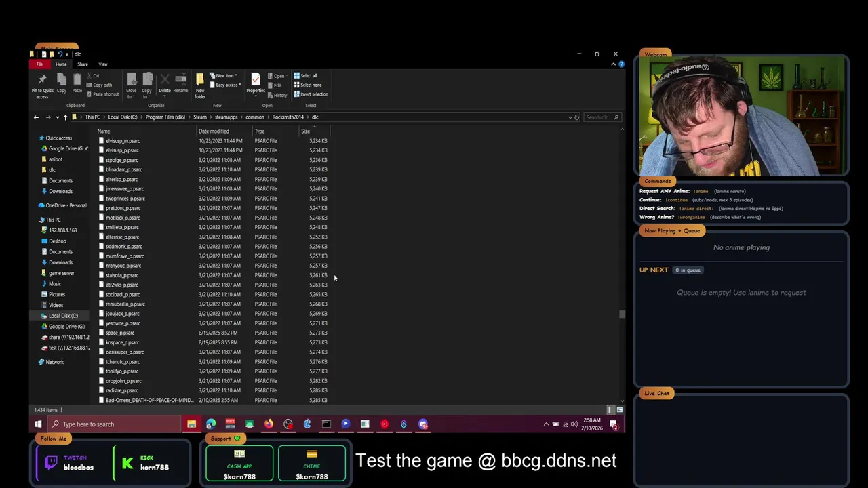Collapse the ribbon with the chevron
Viewport: 868px width, 488px height.
613,64
